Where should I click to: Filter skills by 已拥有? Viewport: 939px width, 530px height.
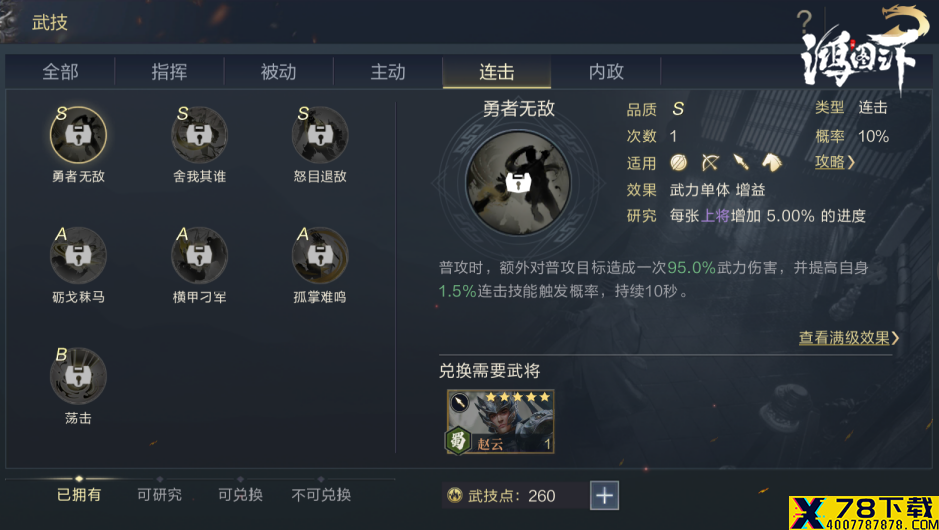[x=79, y=495]
